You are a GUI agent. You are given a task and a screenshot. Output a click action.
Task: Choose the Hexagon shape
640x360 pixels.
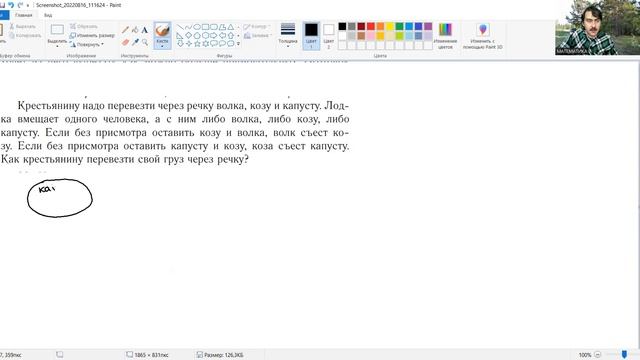205,36
